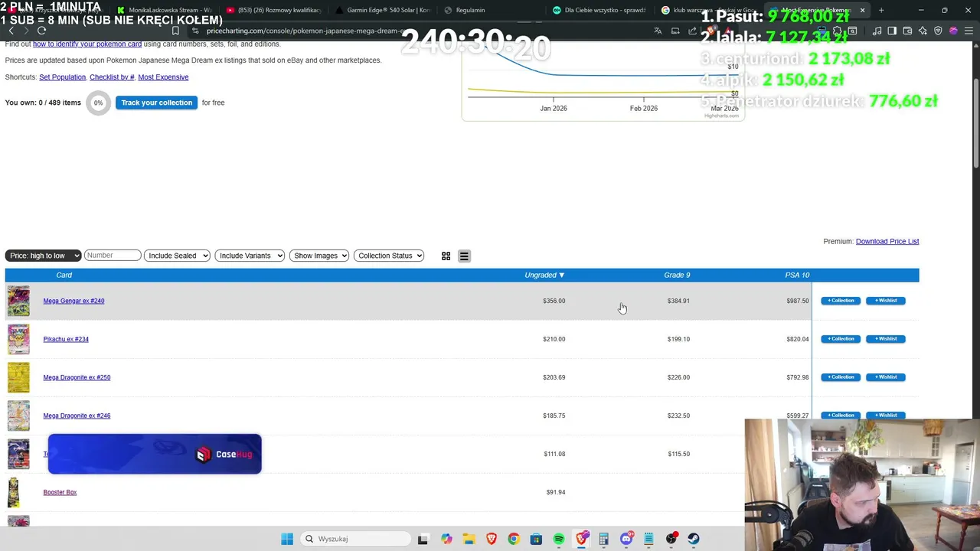Reload the page in browser toolbar
The height and width of the screenshot is (551, 980).
point(42,31)
